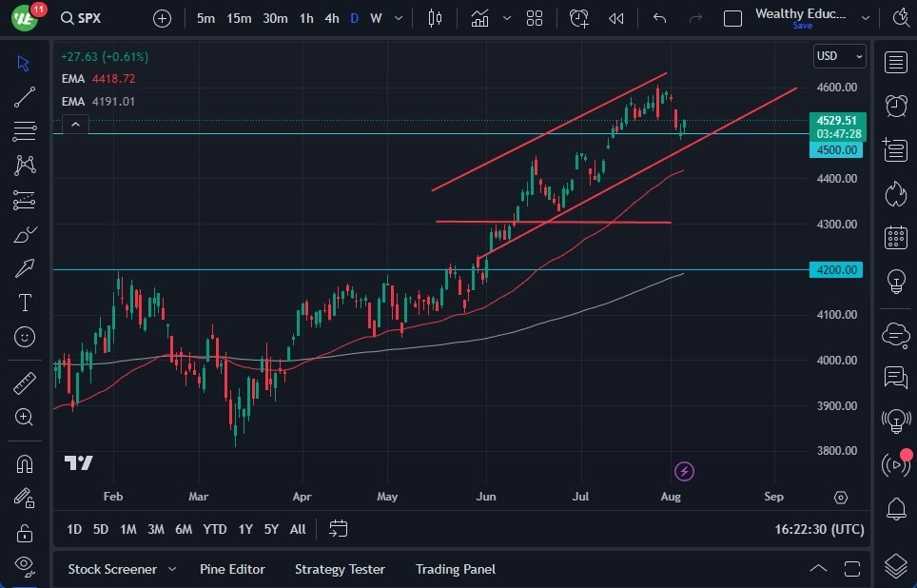Open the XABCD Pattern tool

pyautogui.click(x=24, y=166)
